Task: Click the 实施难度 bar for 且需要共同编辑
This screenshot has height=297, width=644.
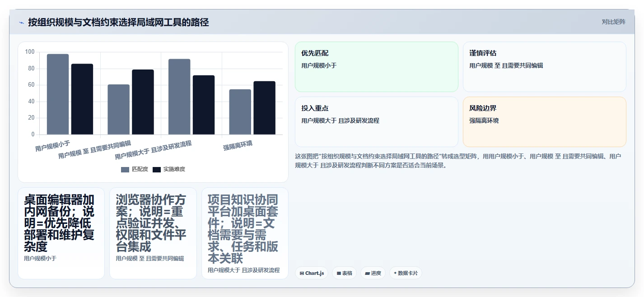Action: point(143,102)
